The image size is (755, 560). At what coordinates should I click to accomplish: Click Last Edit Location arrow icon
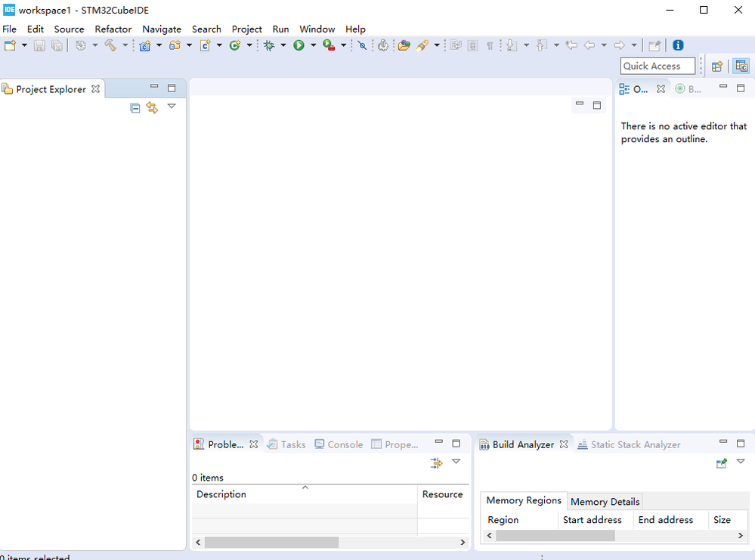tap(571, 45)
